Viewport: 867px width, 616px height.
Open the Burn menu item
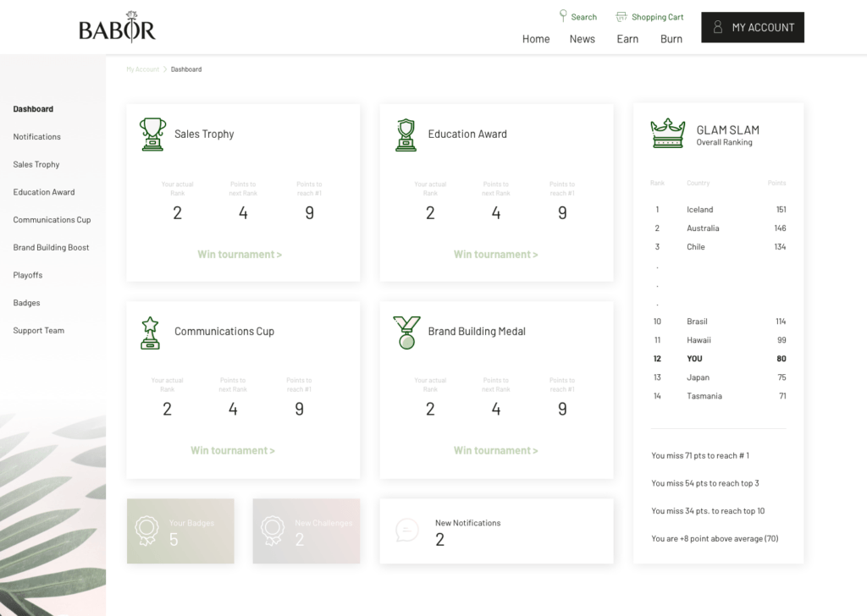point(671,39)
